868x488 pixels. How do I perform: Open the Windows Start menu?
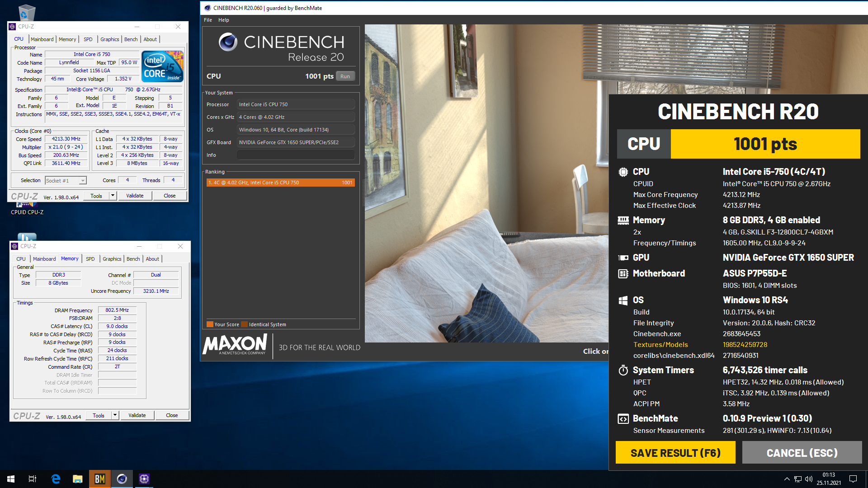click(x=11, y=479)
